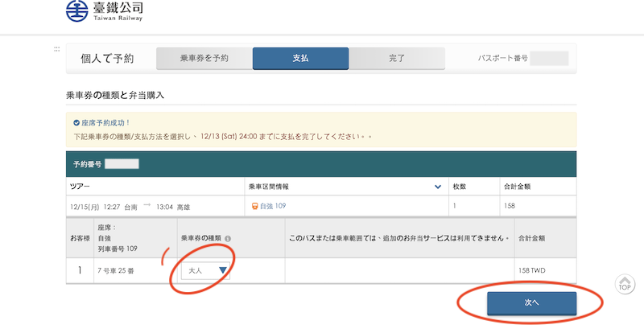This screenshot has height=333, width=644.
Task: Select the 支払 step tab
Action: point(300,59)
